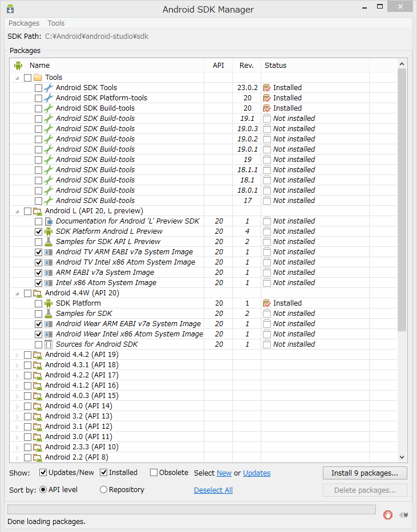
Task: Click the Deselect All link
Action: [x=213, y=490]
